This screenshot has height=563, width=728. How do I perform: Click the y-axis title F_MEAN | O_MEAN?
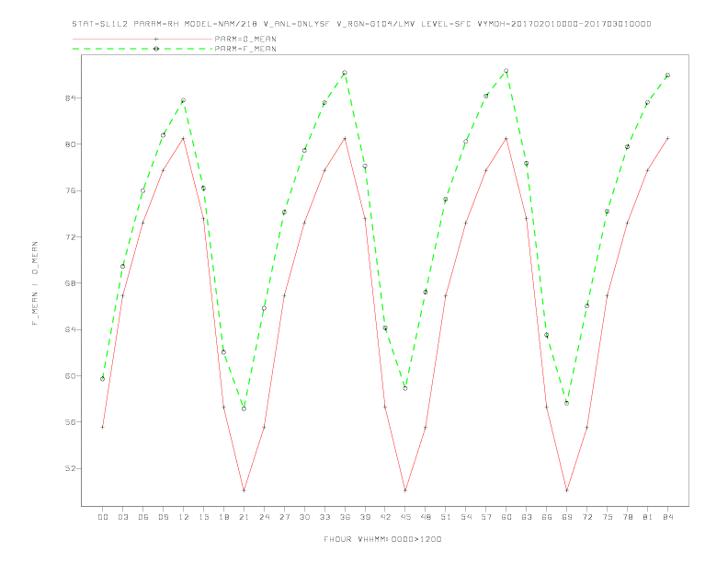click(x=35, y=283)
